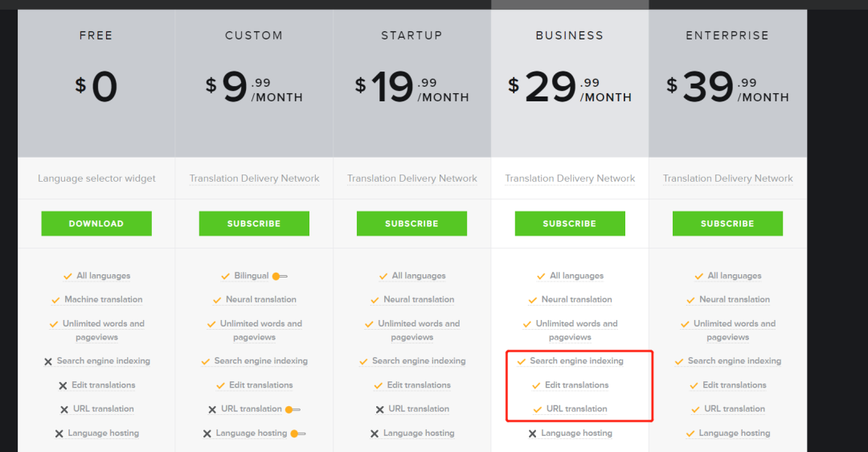Subscribe to the Business plan
This screenshot has width=868, height=452.
(570, 224)
